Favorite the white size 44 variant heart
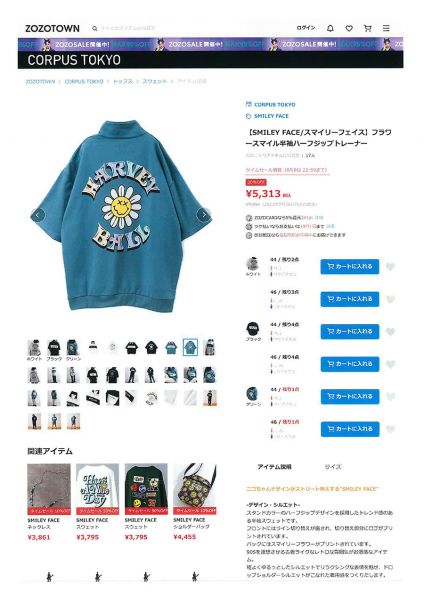The height and width of the screenshot is (600, 424). (x=390, y=267)
